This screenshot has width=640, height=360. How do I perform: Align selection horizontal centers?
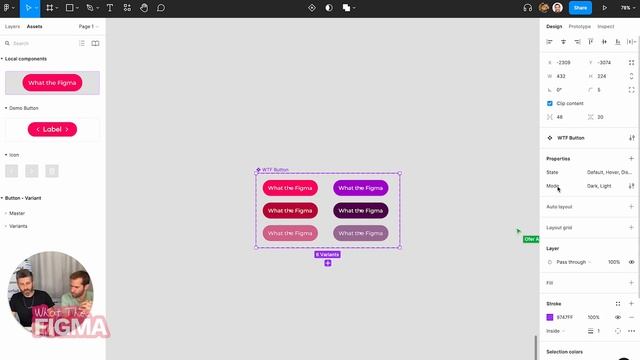563,42
